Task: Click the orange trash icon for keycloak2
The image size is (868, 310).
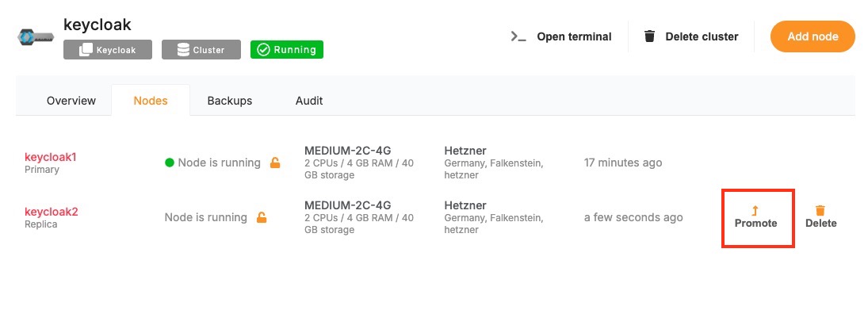Action: click(820, 210)
